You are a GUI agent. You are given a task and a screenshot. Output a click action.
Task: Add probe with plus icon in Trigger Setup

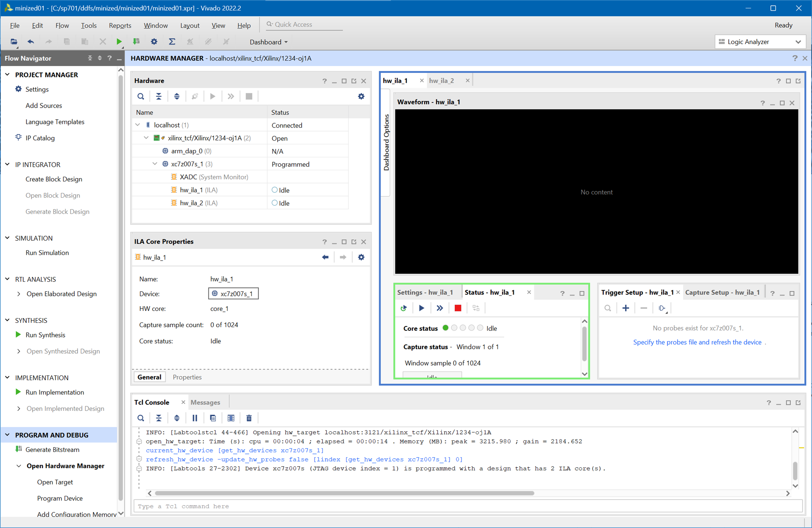pos(626,308)
